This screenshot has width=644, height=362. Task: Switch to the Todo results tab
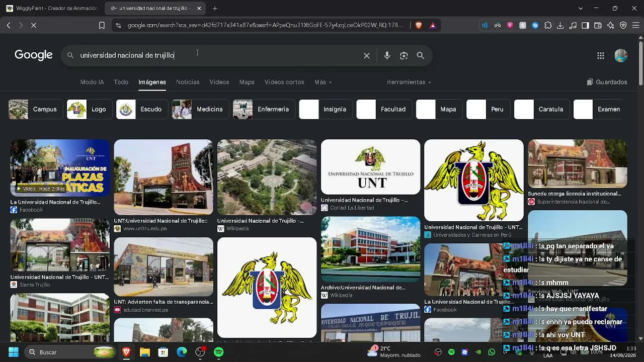point(121,82)
